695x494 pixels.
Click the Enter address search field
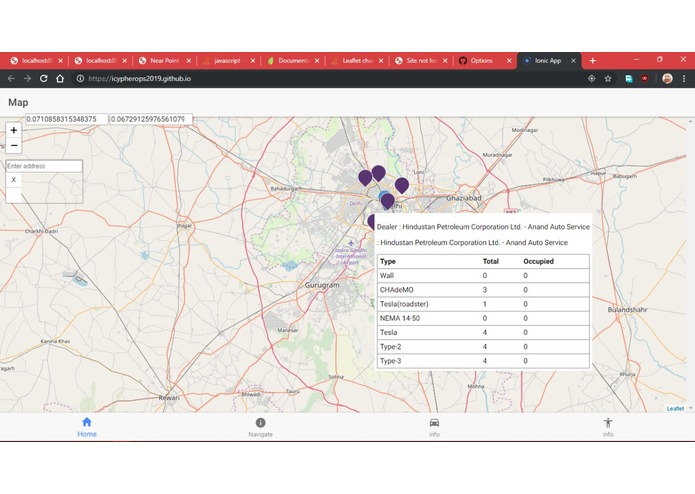tap(44, 166)
